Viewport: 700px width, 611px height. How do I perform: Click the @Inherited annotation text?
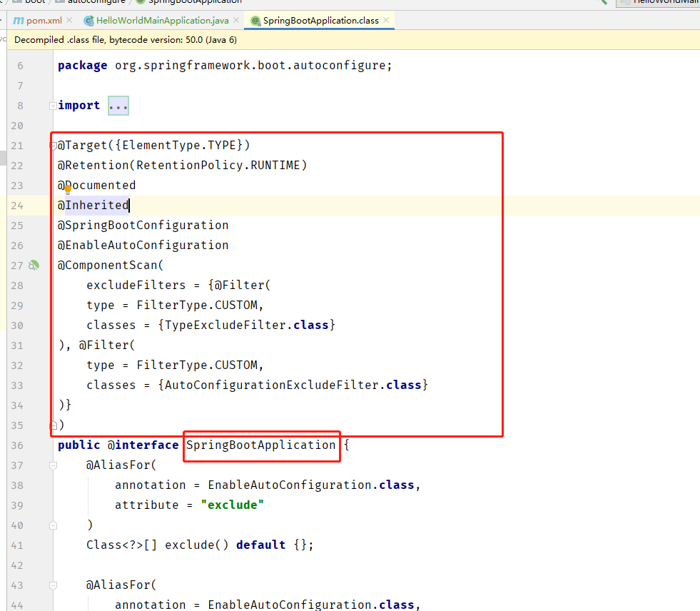[93, 206]
